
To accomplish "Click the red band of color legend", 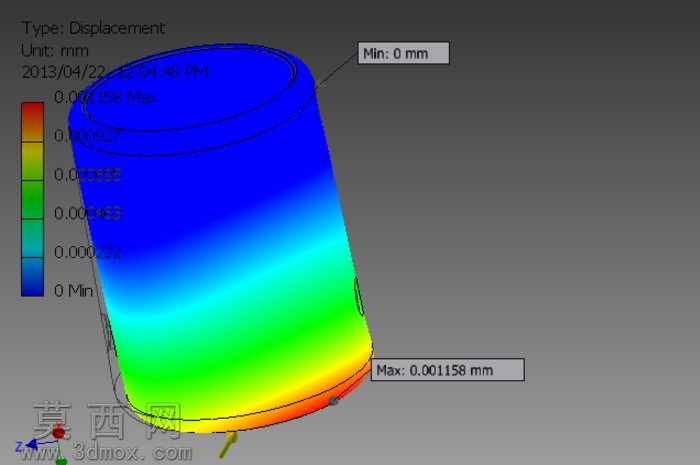I will (x=33, y=122).
